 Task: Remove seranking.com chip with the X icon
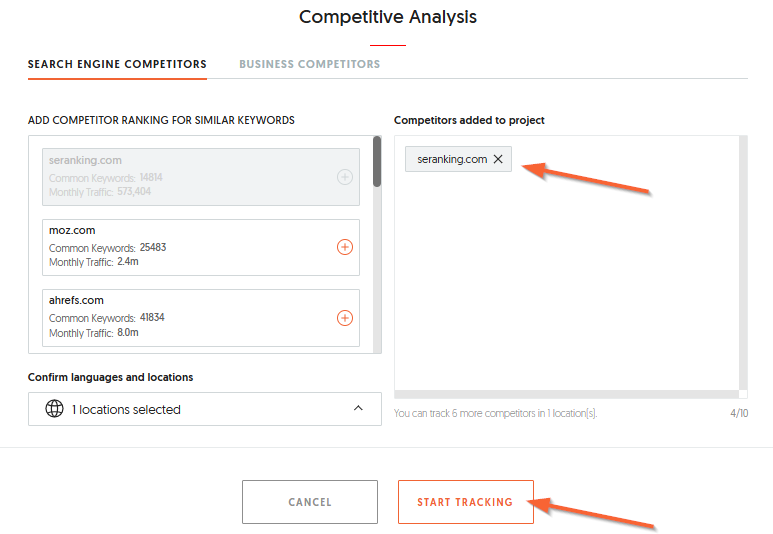point(498,159)
